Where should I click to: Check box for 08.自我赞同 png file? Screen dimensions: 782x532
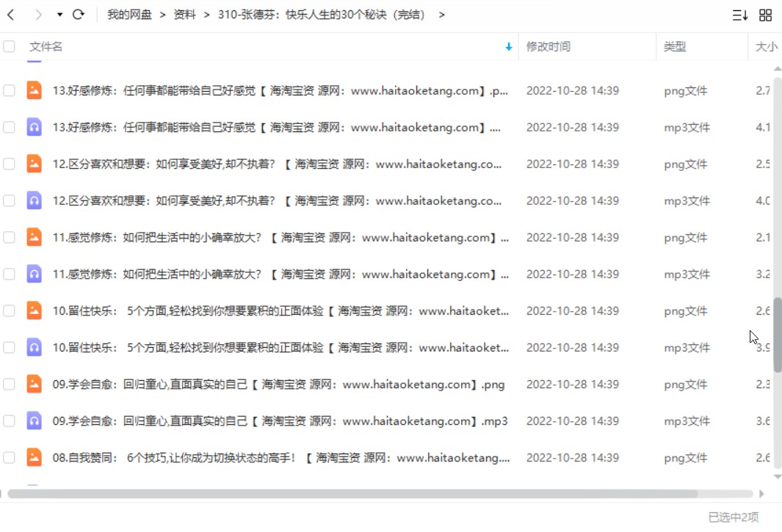9,457
